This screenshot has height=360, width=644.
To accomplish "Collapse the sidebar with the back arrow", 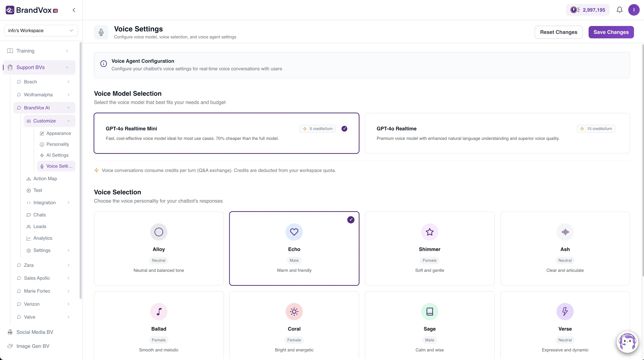I will click(74, 10).
